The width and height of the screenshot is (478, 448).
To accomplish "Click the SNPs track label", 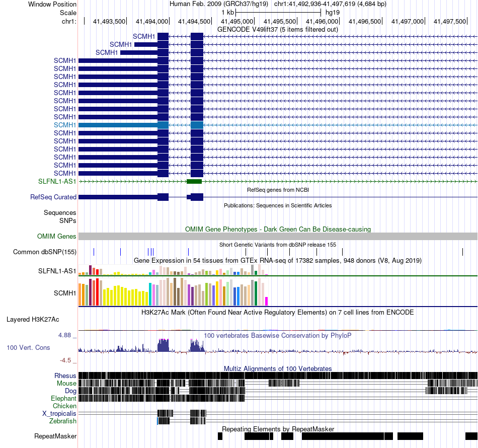I will click(68, 220).
